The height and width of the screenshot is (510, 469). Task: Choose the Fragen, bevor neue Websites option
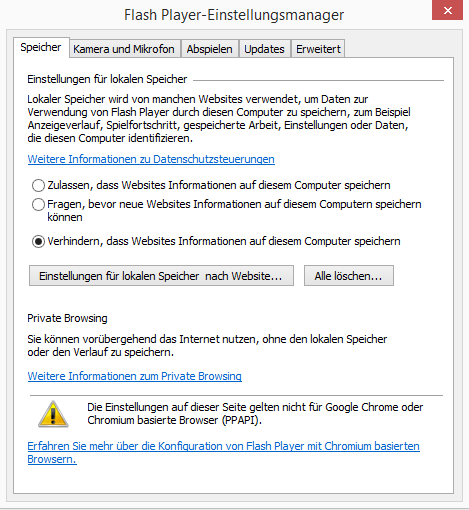click(38, 204)
